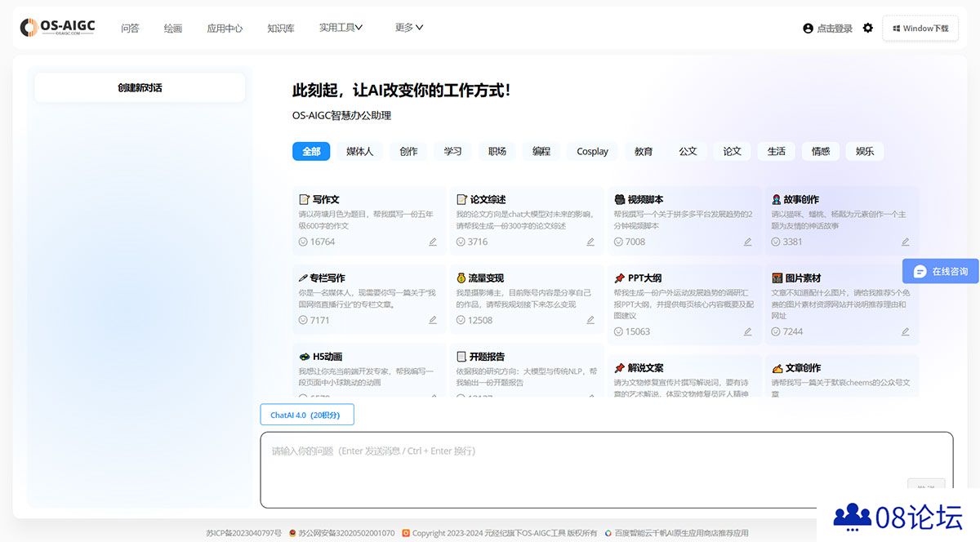Viewport: 980px width, 542px height.
Task: Click the Windows logo icon in download button
Action: [x=897, y=29]
